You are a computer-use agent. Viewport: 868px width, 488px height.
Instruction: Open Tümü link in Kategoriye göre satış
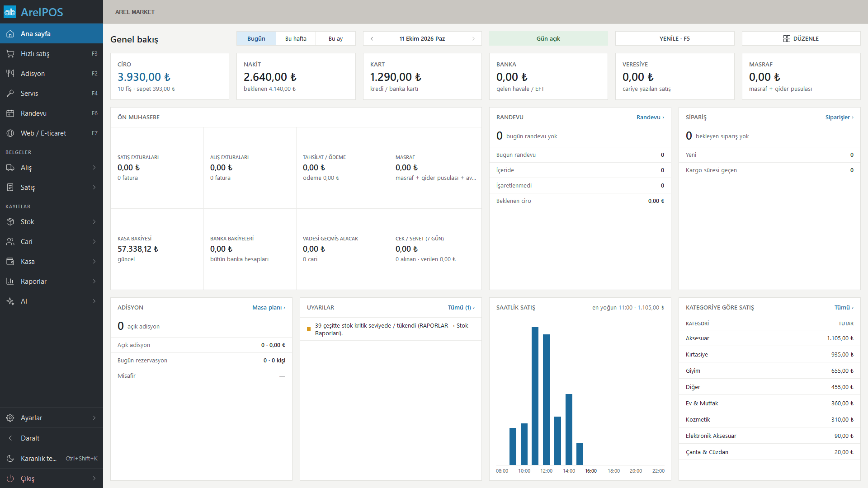[844, 307]
